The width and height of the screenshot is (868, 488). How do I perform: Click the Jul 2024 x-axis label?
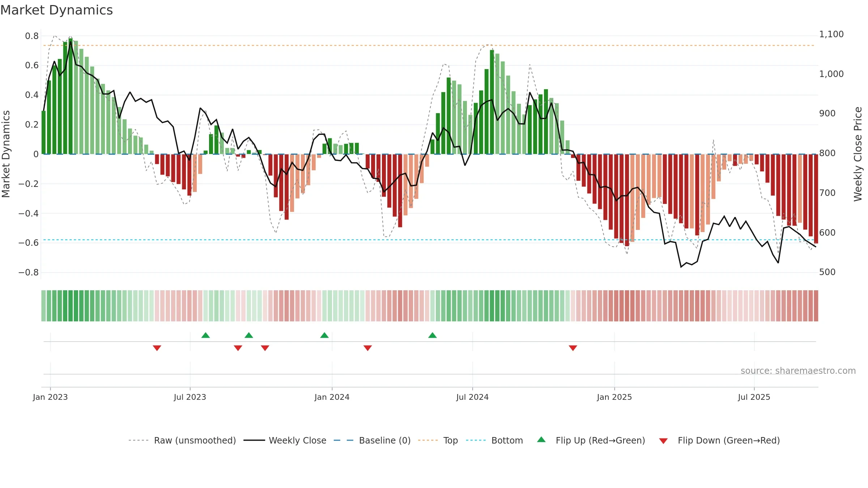pyautogui.click(x=472, y=397)
